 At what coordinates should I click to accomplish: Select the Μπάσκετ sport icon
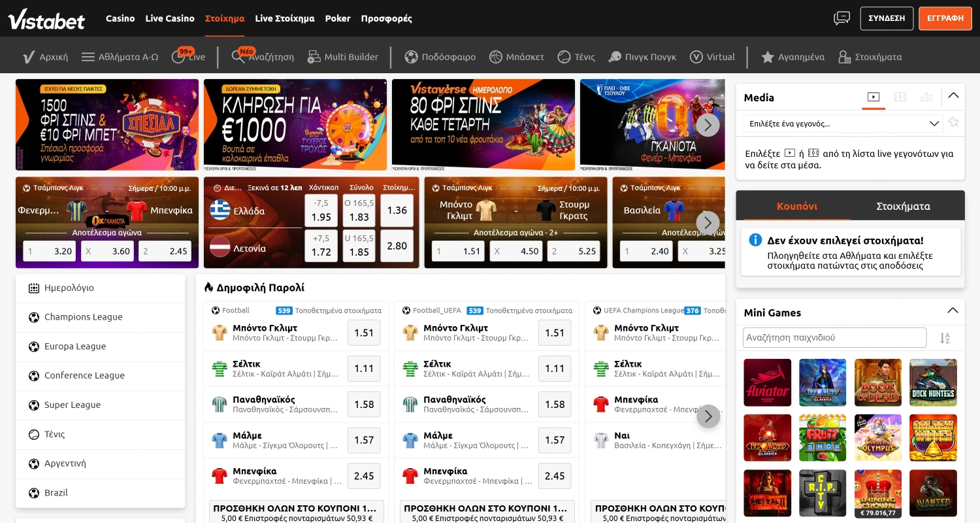point(495,57)
